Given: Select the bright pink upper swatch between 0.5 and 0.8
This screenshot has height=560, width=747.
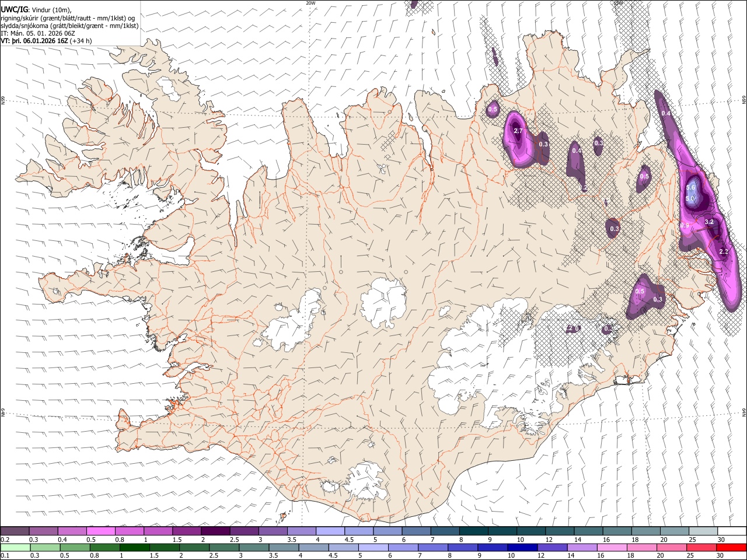Looking at the screenshot, I should (100, 531).
